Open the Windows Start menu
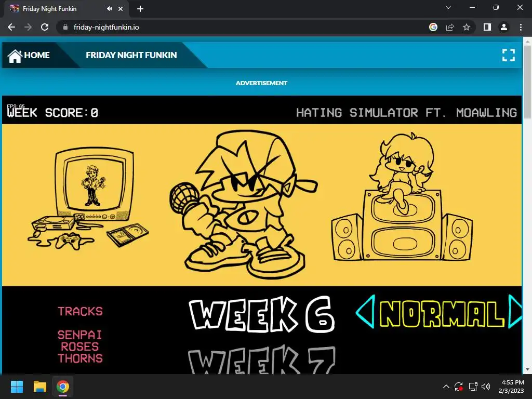This screenshot has height=399, width=532. click(17, 387)
